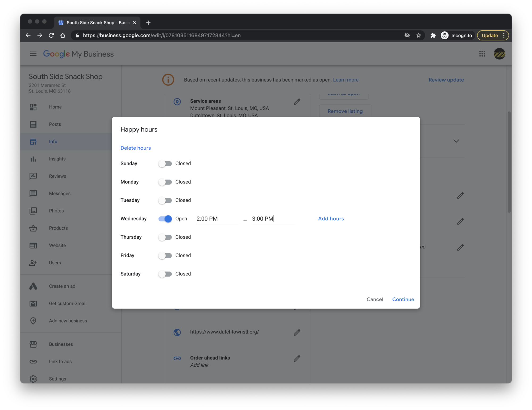Edit Order ahead links pencil icon
This screenshot has width=532, height=410.
coord(297,358)
